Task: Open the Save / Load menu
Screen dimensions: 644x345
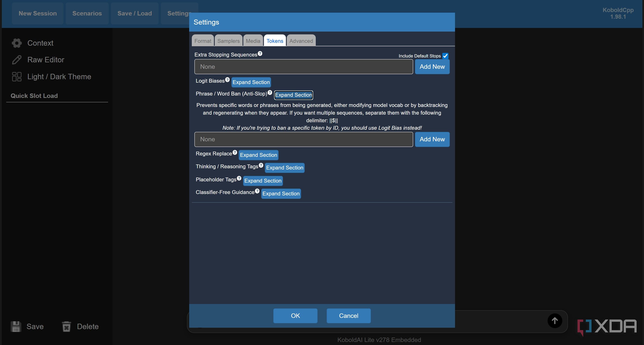Action: point(134,13)
